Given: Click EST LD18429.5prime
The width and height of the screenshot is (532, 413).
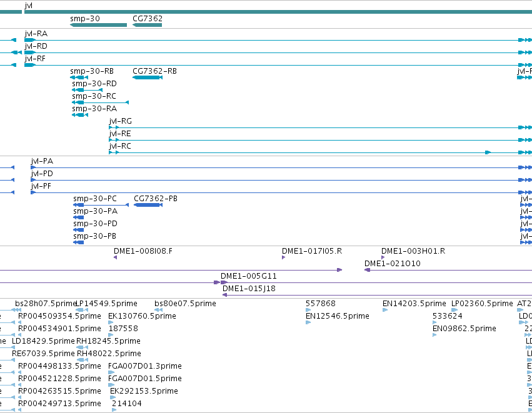Looking at the screenshot, I should (x=43, y=341).
